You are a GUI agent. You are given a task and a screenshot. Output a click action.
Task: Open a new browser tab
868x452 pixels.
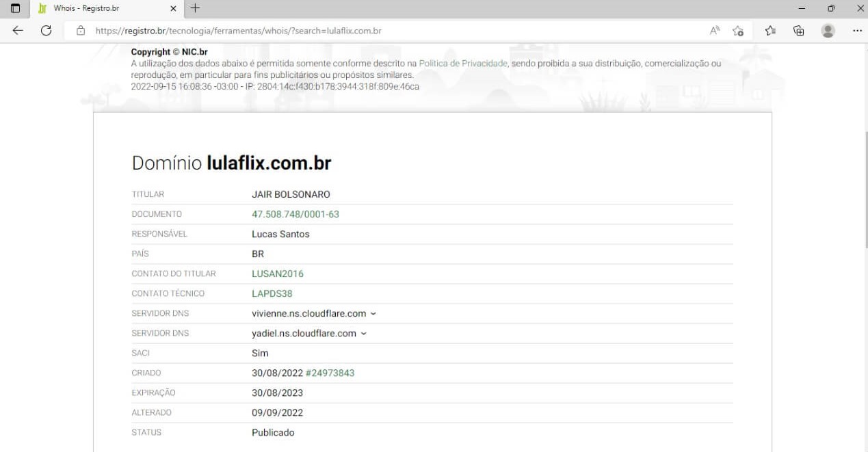[196, 8]
